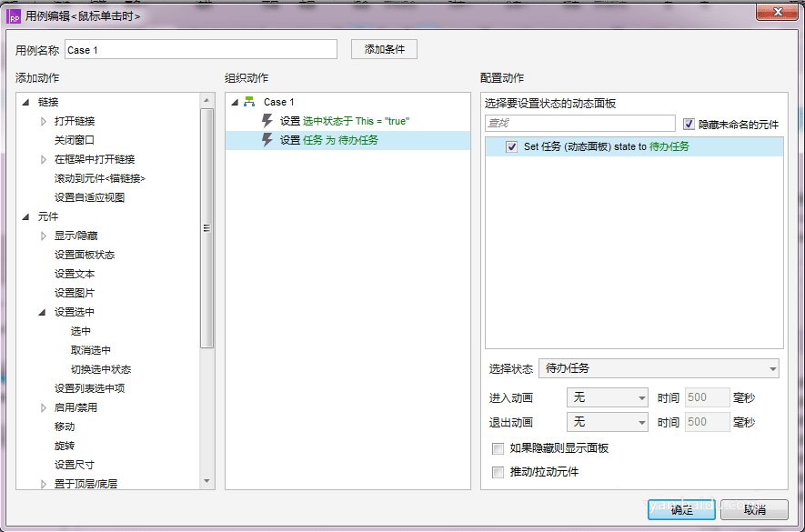Select Set 任务 (动态面板) state to 待办任务 row

pos(634,146)
